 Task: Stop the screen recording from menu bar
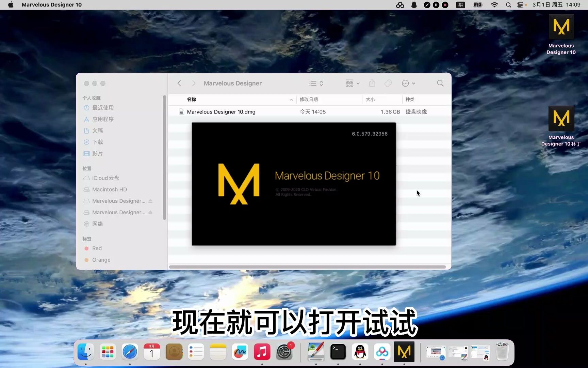coord(445,5)
